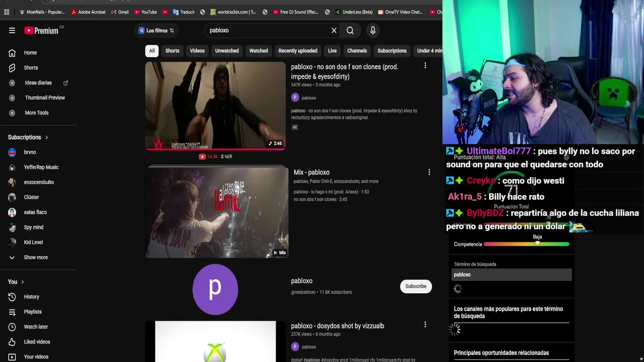Image resolution: width=644 pixels, height=362 pixels.
Task: Select the Live filter chip
Action: point(333,51)
